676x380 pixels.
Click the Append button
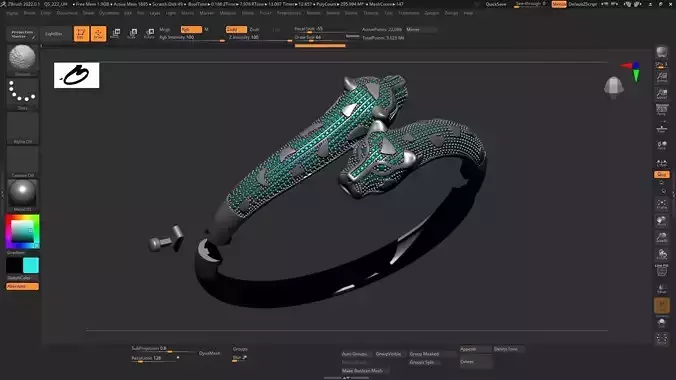[475, 349]
